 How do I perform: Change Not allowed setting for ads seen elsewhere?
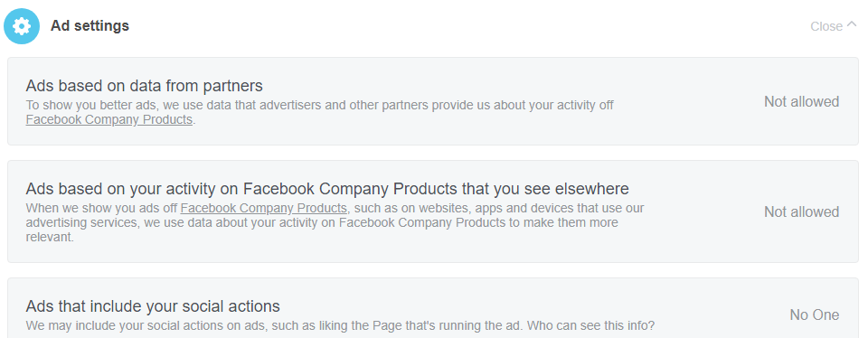[802, 211]
